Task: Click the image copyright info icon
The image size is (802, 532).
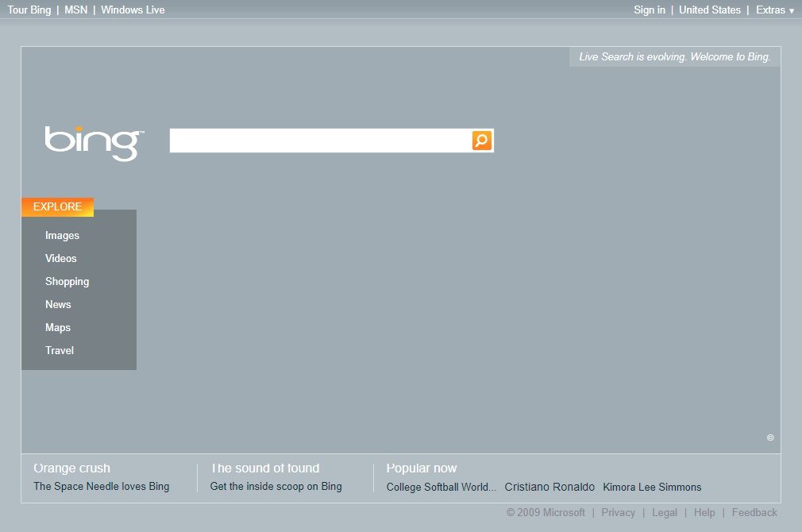Action: (x=770, y=438)
